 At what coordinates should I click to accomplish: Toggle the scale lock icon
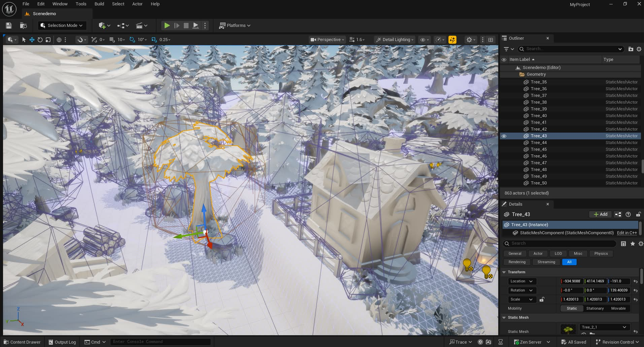tap(542, 299)
